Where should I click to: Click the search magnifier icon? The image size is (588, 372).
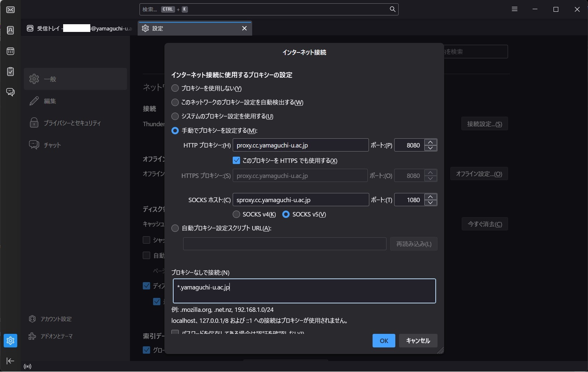(x=392, y=9)
